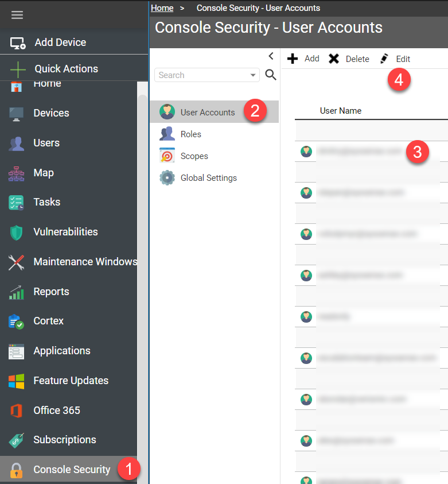Follow the Home breadcrumb link

[x=162, y=8]
